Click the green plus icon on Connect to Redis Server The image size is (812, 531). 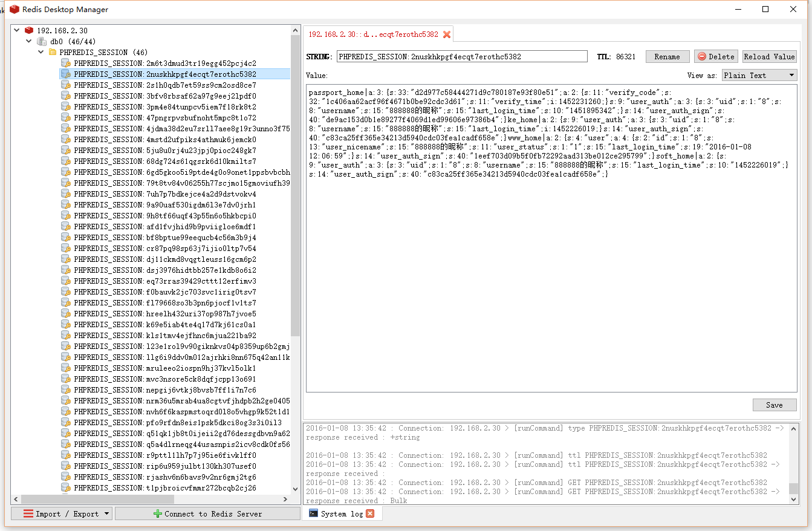157,513
